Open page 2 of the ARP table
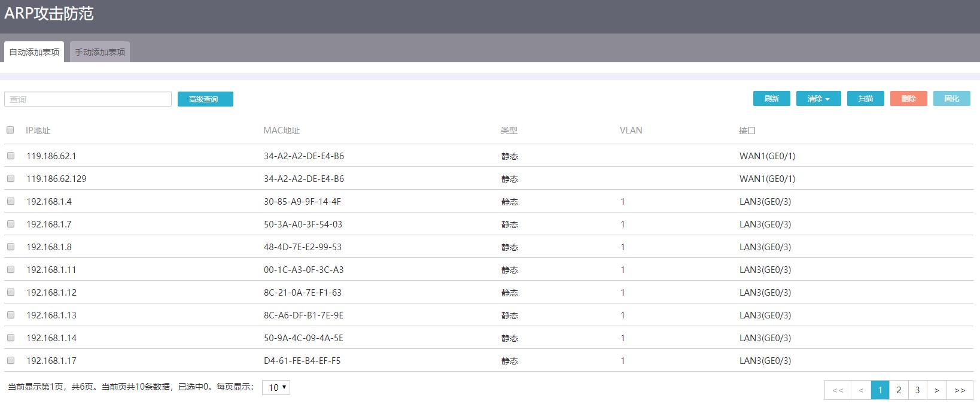The height and width of the screenshot is (404, 980). click(x=899, y=390)
